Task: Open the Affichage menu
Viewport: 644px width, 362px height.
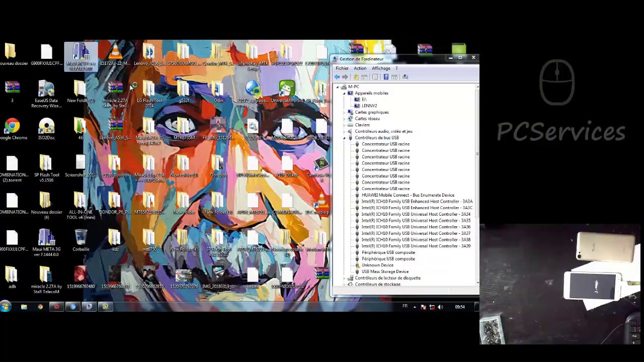Action: click(381, 68)
